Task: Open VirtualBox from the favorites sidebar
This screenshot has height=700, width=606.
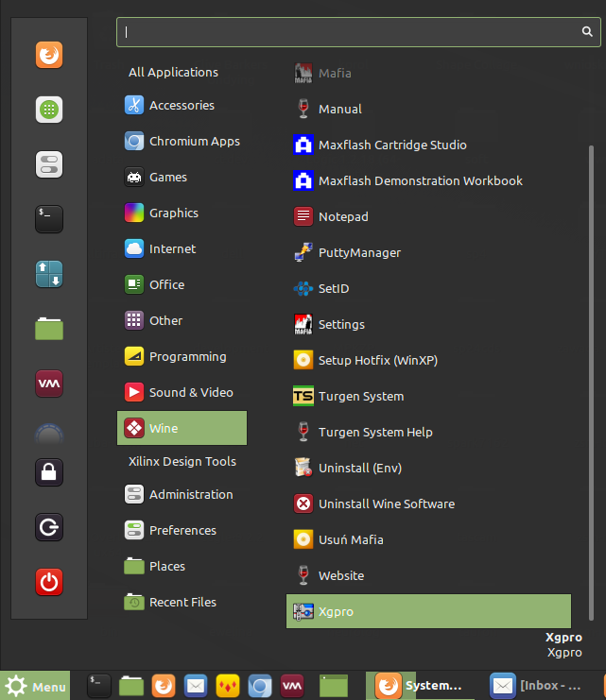Action: [x=49, y=383]
